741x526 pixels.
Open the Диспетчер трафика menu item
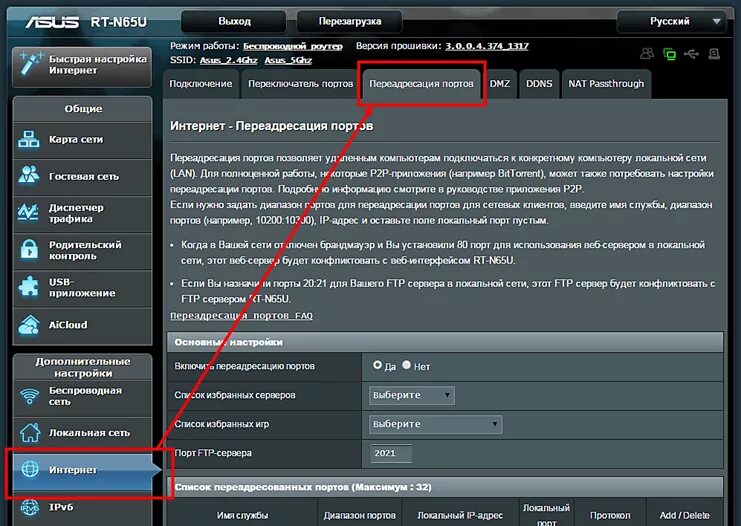(83, 213)
